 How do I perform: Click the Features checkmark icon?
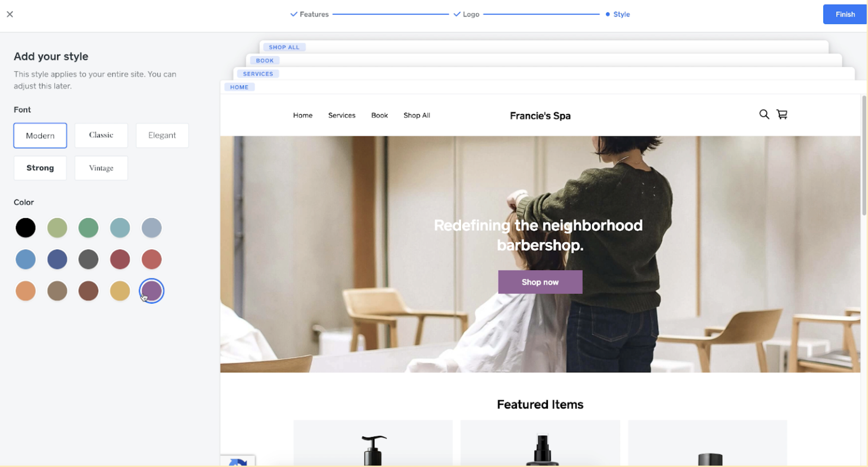point(293,14)
